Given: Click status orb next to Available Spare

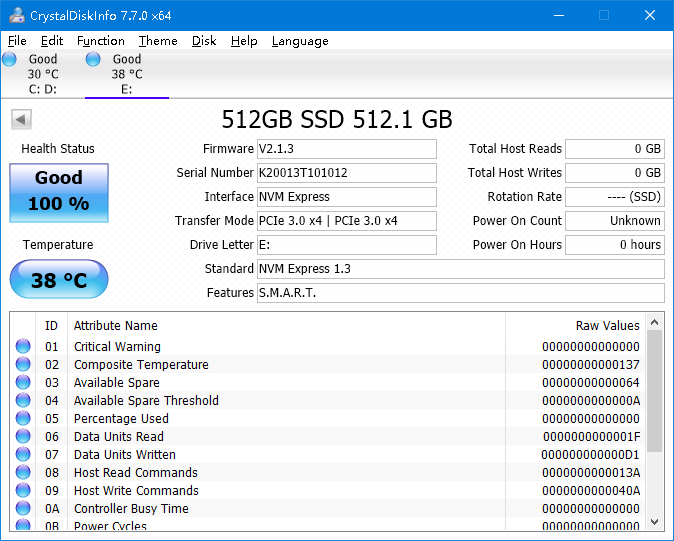Looking at the screenshot, I should 23,383.
